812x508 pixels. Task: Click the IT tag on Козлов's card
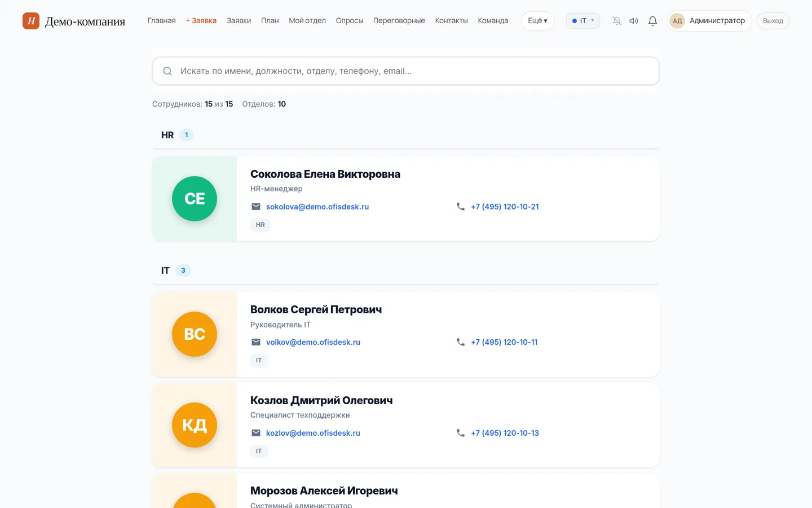pyautogui.click(x=259, y=451)
